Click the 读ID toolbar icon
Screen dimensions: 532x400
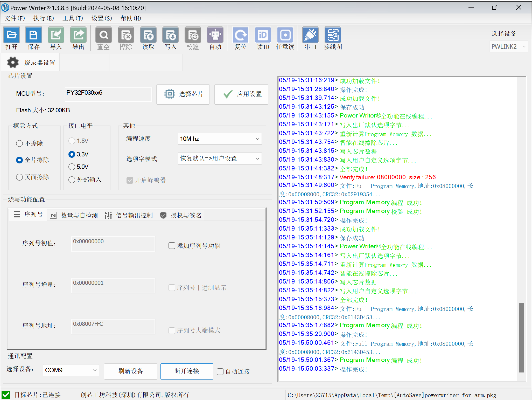pos(263,35)
